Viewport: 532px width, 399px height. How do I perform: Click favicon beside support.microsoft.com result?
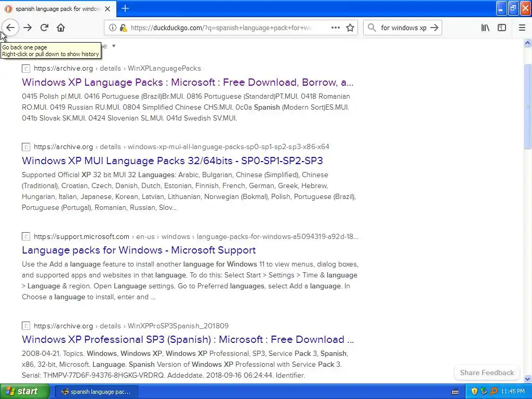point(26,236)
